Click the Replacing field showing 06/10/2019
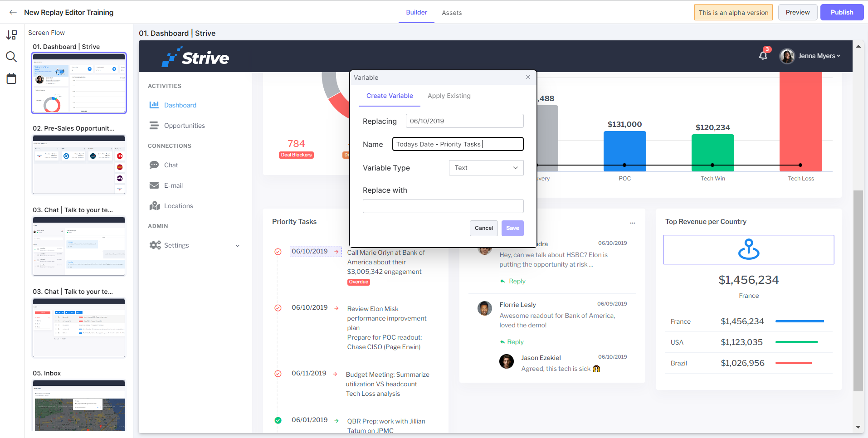The width and height of the screenshot is (868, 438). [x=465, y=121]
